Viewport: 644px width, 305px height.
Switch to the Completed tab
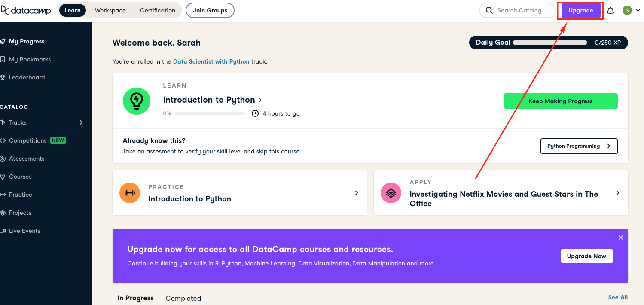[183, 298]
